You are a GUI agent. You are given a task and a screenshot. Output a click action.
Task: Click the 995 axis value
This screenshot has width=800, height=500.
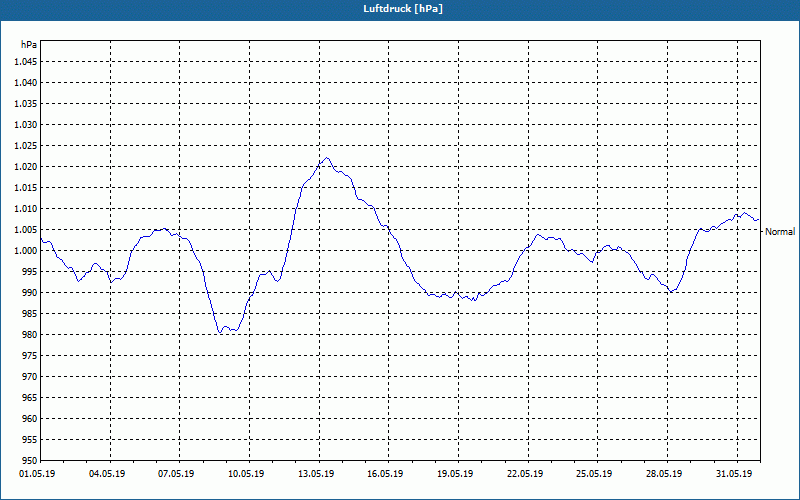tap(30, 271)
